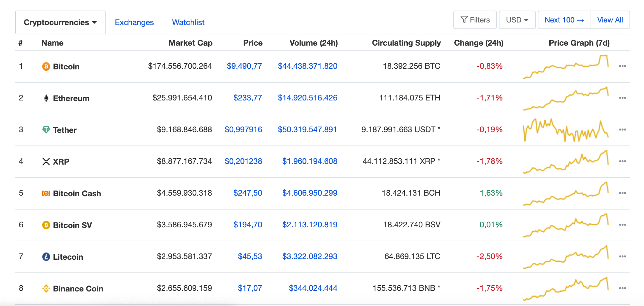The image size is (644, 306).
Task: Click Binance Coin volume $344.024.444
Action: pyautogui.click(x=313, y=288)
